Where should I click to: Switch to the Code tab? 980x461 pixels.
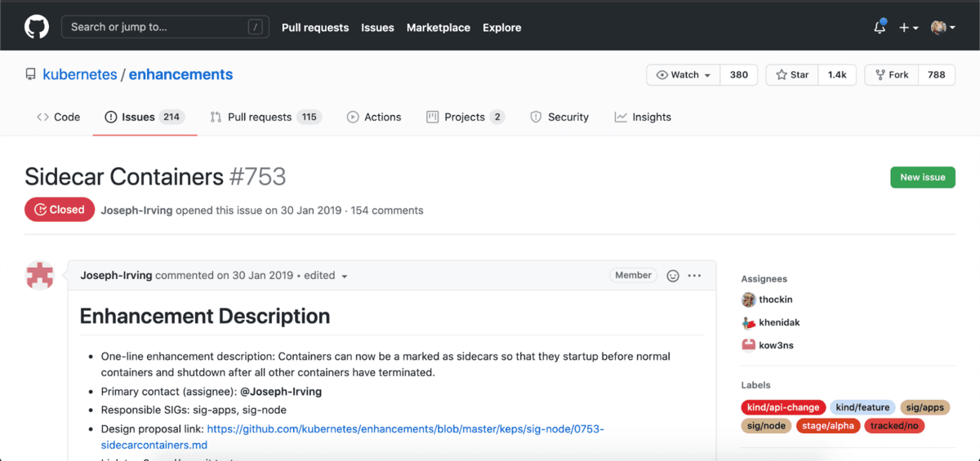[x=58, y=117]
